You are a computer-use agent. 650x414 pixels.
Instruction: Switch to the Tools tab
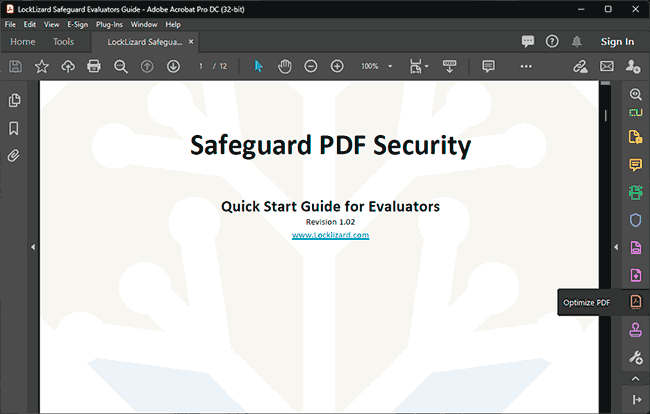coord(63,42)
